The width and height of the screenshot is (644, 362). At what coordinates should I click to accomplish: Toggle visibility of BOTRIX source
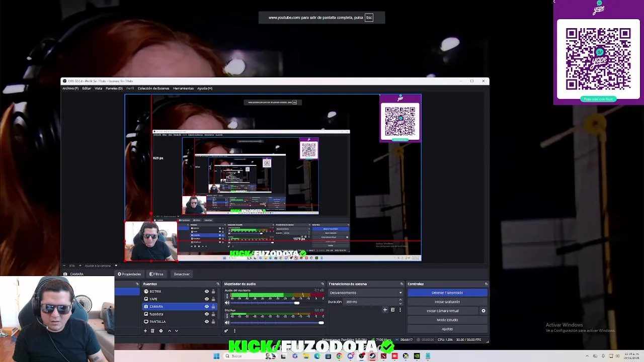[x=206, y=292]
